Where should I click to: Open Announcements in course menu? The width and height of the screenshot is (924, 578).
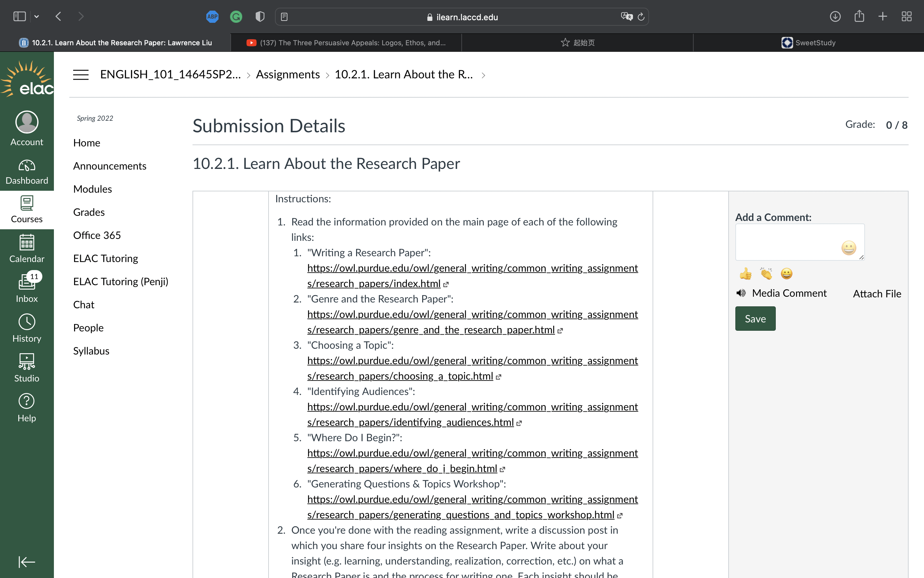coord(110,166)
